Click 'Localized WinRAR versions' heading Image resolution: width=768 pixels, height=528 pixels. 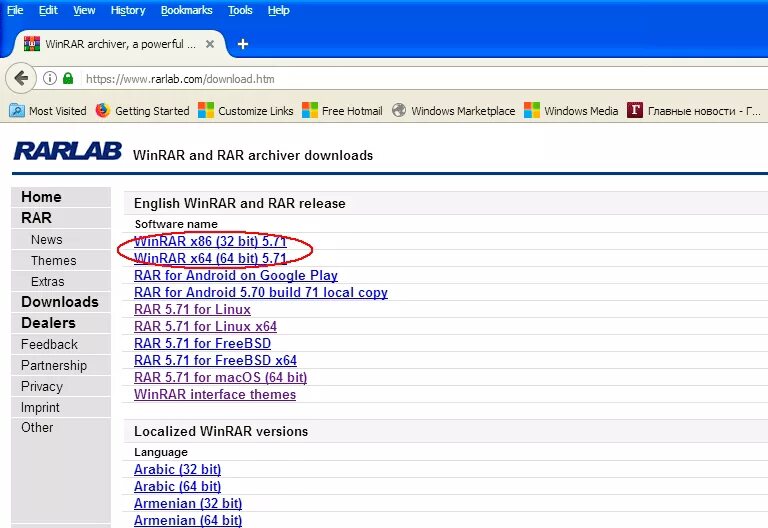pos(221,432)
